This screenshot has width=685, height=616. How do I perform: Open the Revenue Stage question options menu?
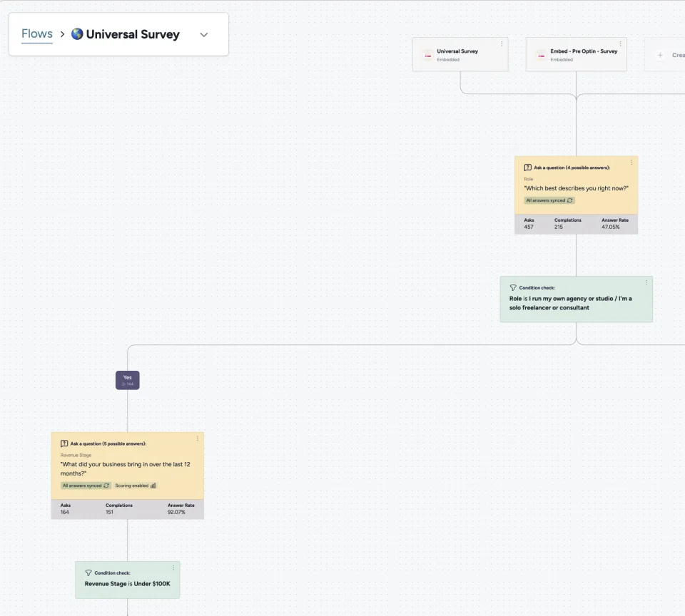coord(198,438)
